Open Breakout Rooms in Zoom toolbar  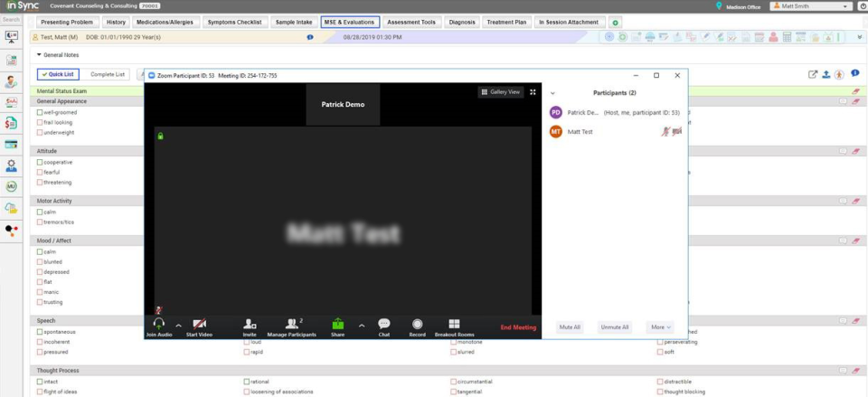point(455,327)
